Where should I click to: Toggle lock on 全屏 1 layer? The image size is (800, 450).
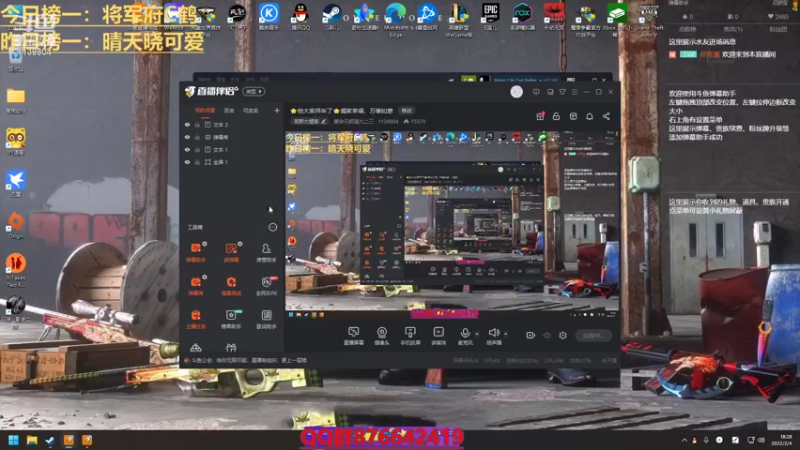point(197,162)
